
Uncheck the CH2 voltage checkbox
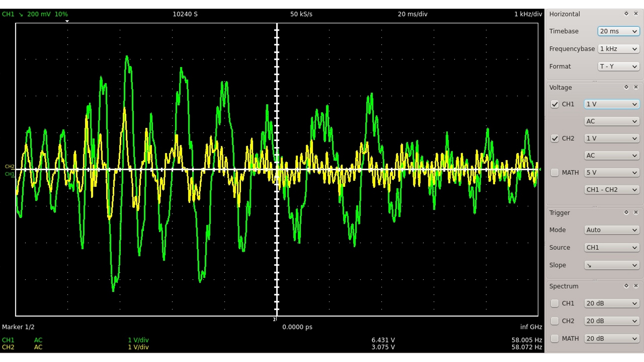(x=554, y=138)
